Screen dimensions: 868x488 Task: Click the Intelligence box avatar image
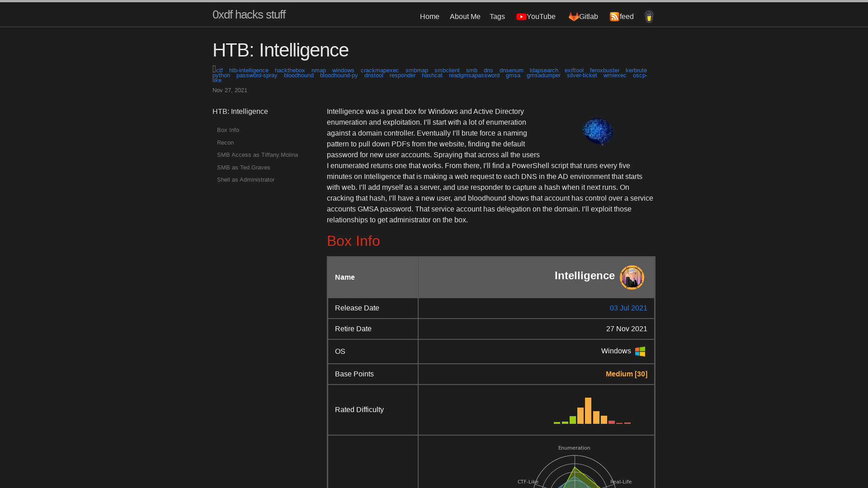632,277
